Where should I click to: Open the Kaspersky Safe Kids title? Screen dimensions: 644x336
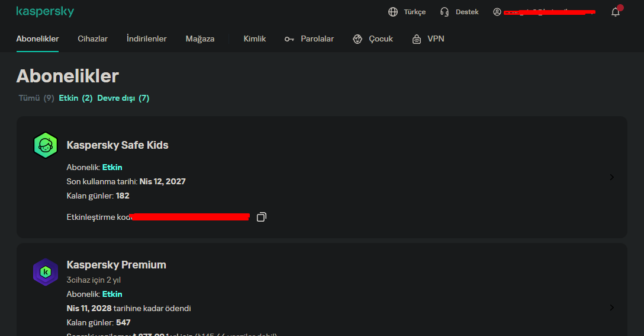click(x=117, y=145)
